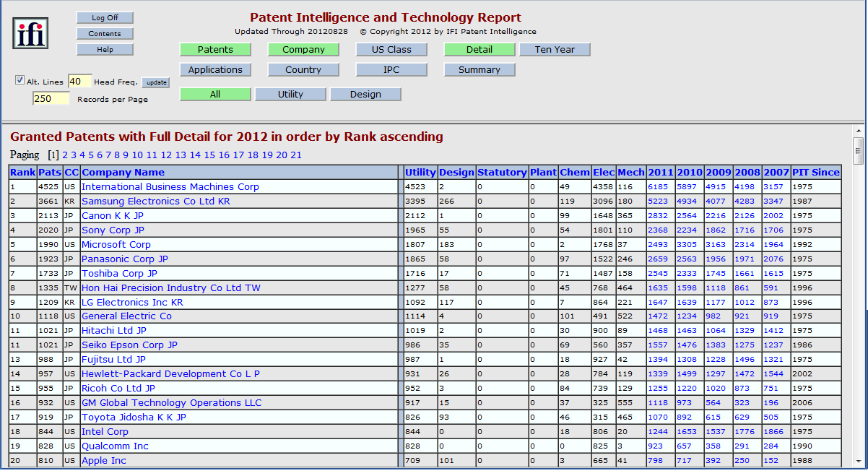Sort by 2008 column header

click(x=747, y=173)
